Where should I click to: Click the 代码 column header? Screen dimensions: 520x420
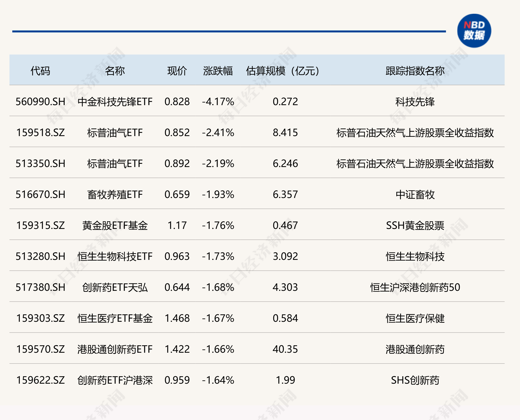point(40,71)
